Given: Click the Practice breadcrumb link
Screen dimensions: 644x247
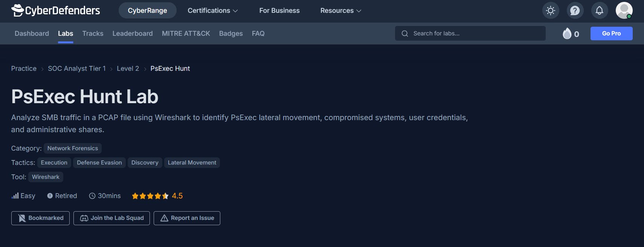Looking at the screenshot, I should pos(24,69).
